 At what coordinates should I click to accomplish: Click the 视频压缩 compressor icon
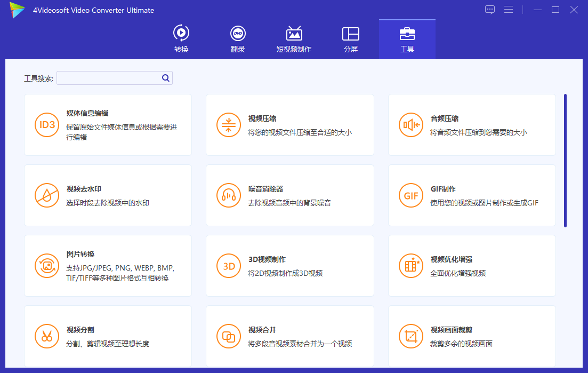click(x=229, y=125)
